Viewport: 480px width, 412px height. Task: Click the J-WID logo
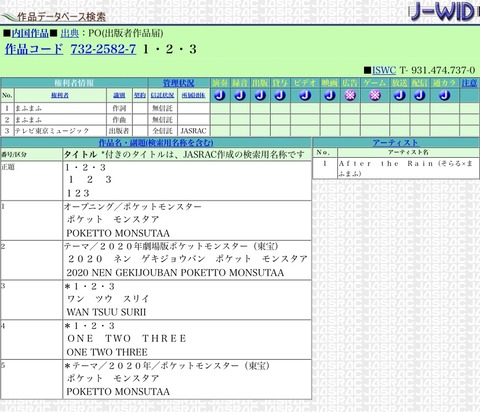point(443,12)
